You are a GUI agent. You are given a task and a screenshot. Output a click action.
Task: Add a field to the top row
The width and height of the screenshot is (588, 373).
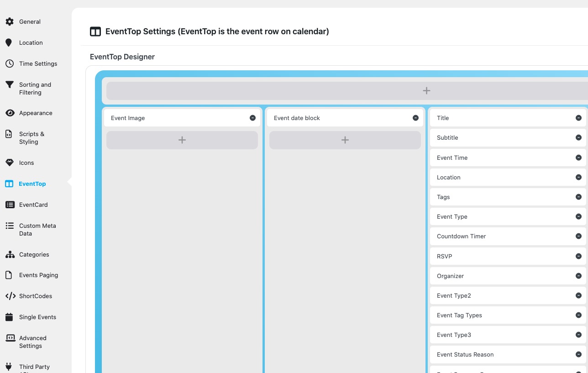click(426, 91)
